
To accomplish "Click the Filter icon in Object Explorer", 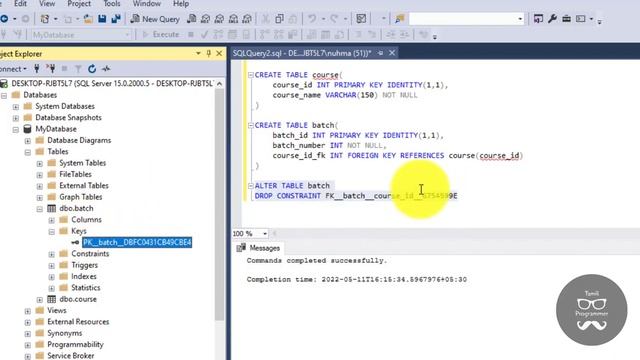I will pyautogui.click(x=78, y=69).
